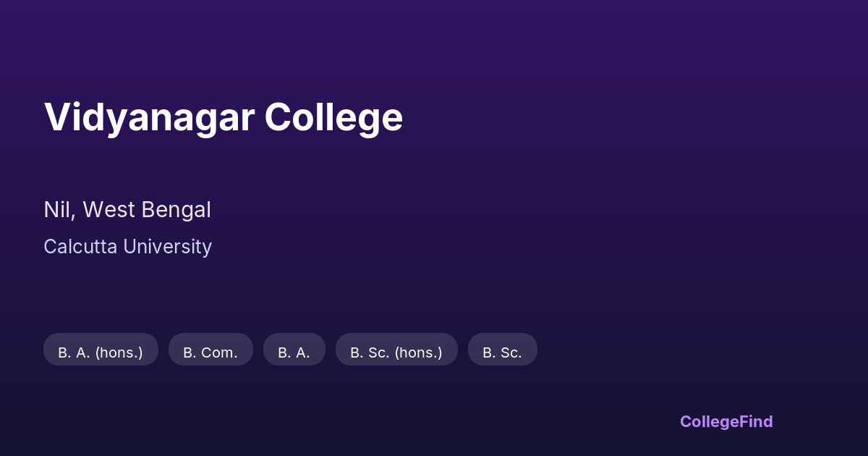Viewport: 868px width, 456px height.
Task: Choose the B. Com. course chip
Action: pos(210,352)
